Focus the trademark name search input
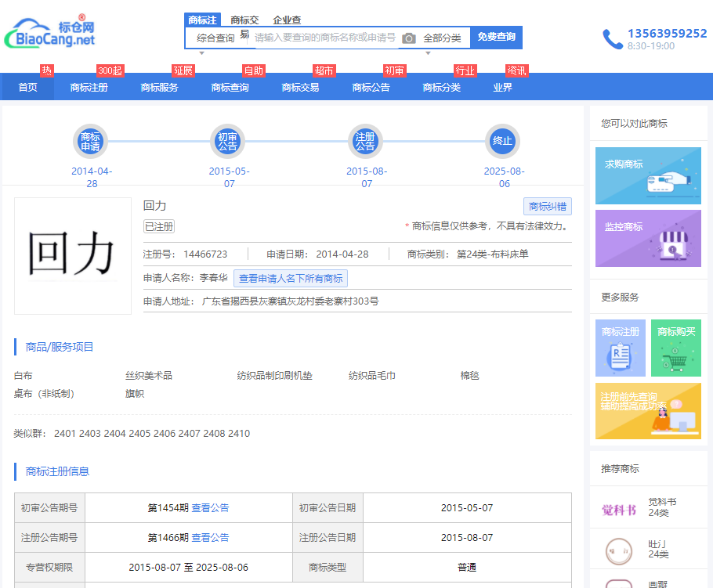 tap(326, 38)
